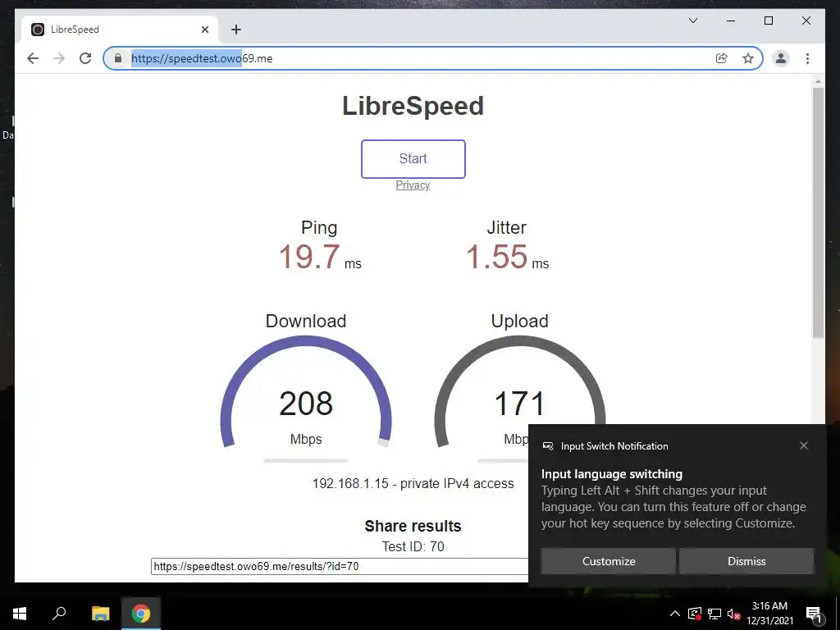Click the page vertical scrollbar thumb
Screen dimensions: 840x630
(x=818, y=212)
